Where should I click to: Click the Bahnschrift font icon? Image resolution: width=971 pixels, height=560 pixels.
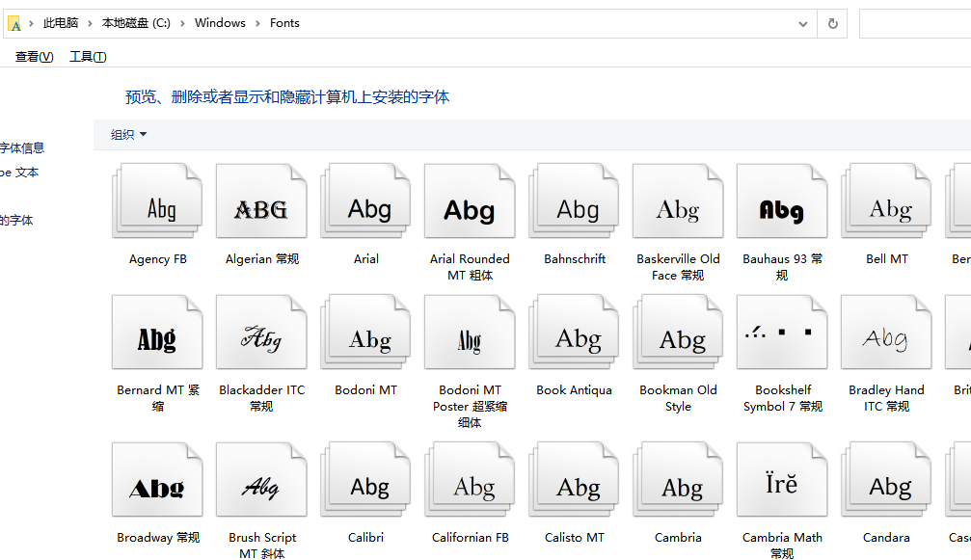pyautogui.click(x=574, y=200)
